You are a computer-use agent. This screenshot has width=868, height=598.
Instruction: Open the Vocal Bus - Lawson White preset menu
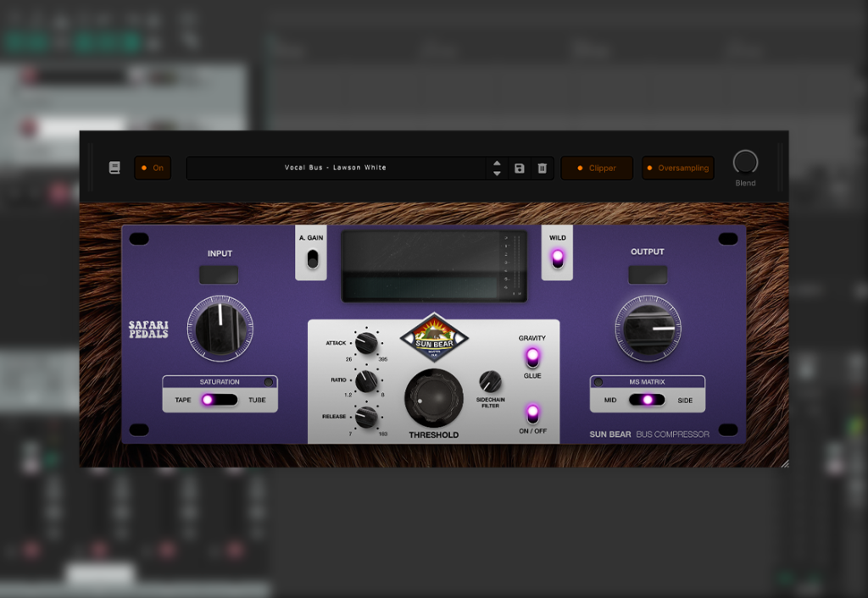coord(336,168)
